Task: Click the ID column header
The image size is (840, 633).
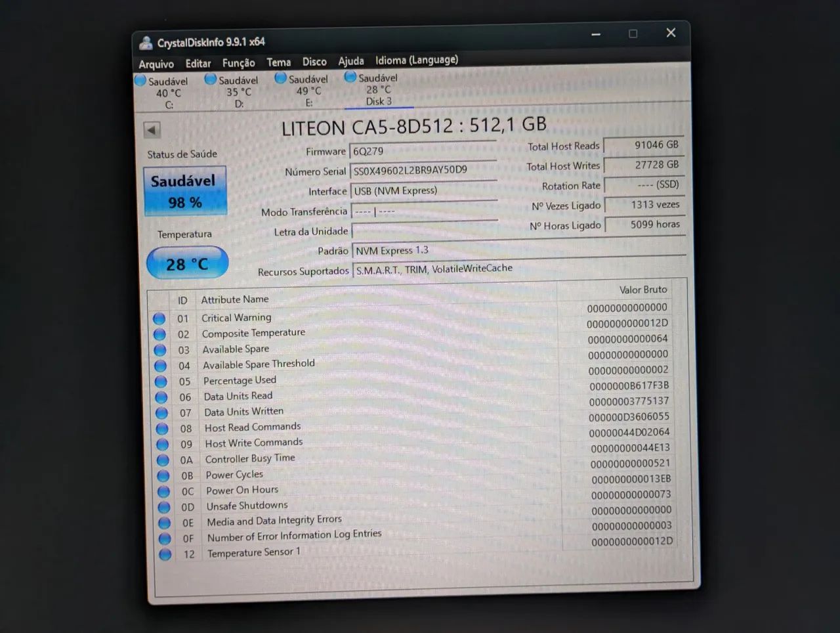Action: [x=182, y=300]
